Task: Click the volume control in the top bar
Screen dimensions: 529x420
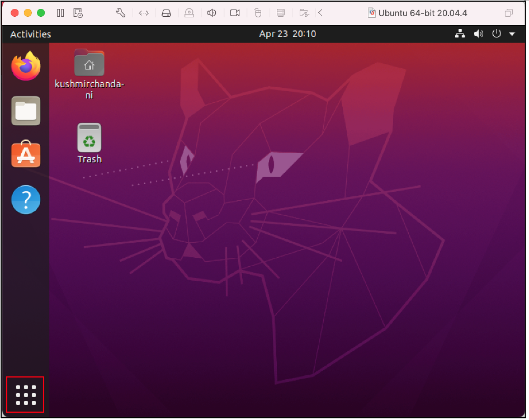Action: pos(479,34)
